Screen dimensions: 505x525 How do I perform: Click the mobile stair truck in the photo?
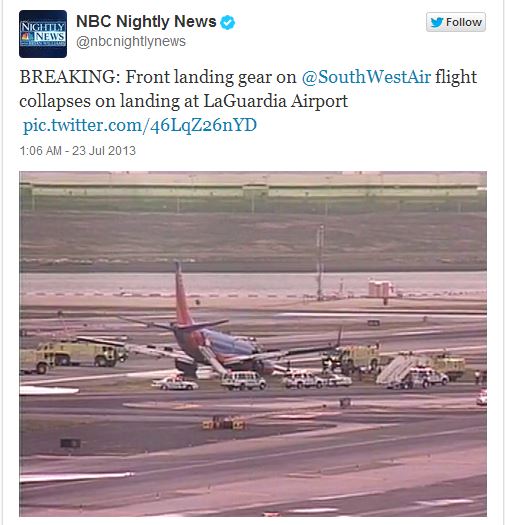397,369
